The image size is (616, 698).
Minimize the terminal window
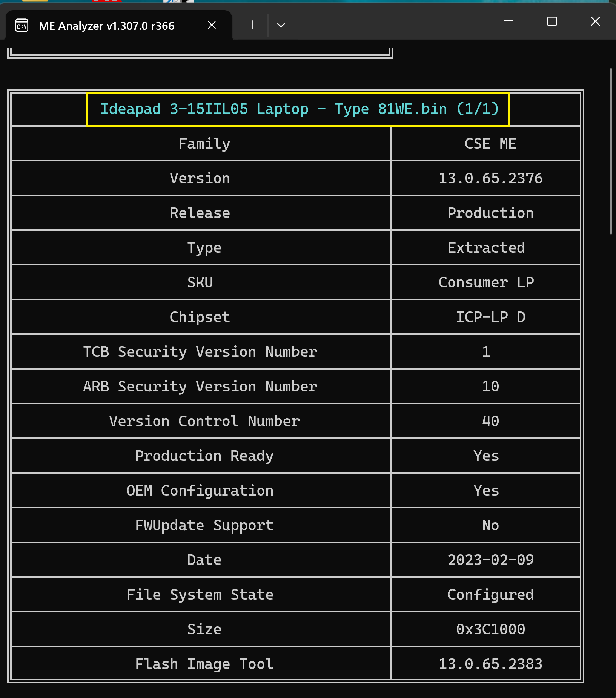508,21
